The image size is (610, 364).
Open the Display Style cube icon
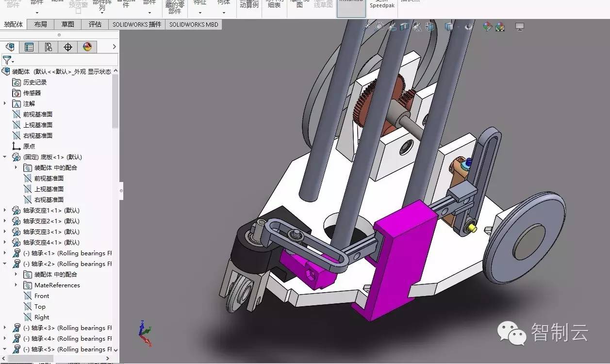pyautogui.click(x=449, y=27)
